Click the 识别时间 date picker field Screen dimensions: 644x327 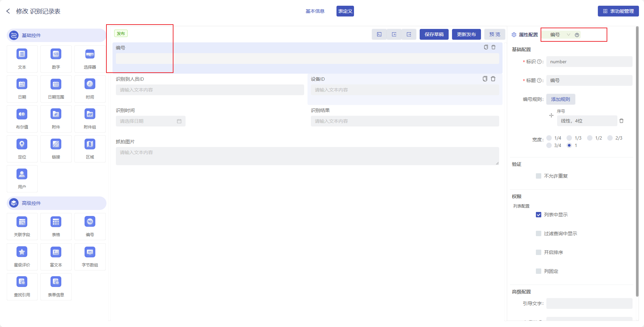151,121
